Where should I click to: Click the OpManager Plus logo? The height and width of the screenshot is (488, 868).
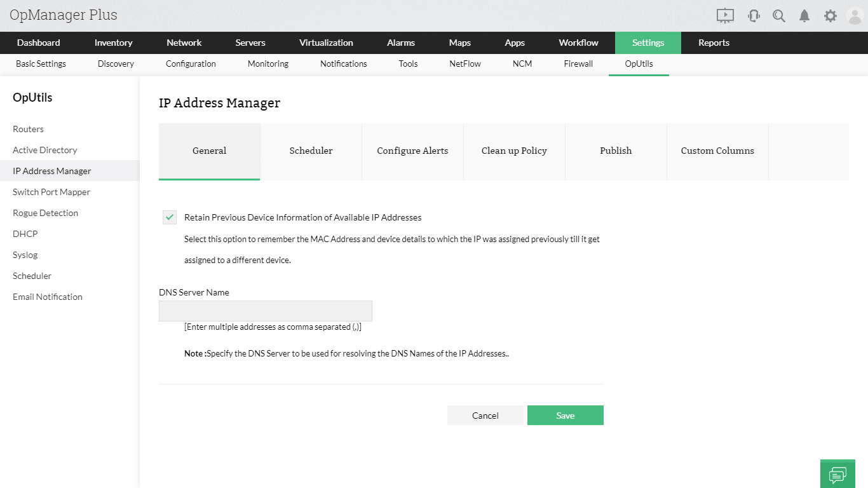(62, 15)
